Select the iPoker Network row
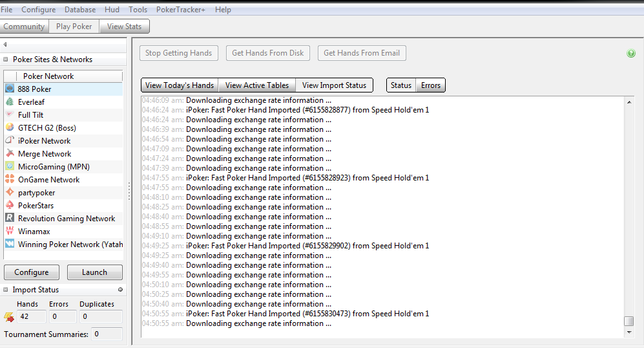Image resolution: width=644 pixels, height=348 pixels. point(64,140)
